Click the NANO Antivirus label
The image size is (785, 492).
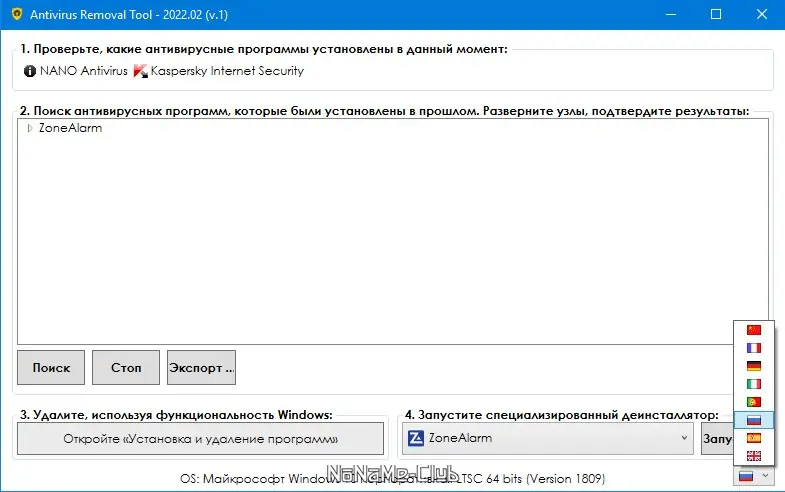[84, 71]
